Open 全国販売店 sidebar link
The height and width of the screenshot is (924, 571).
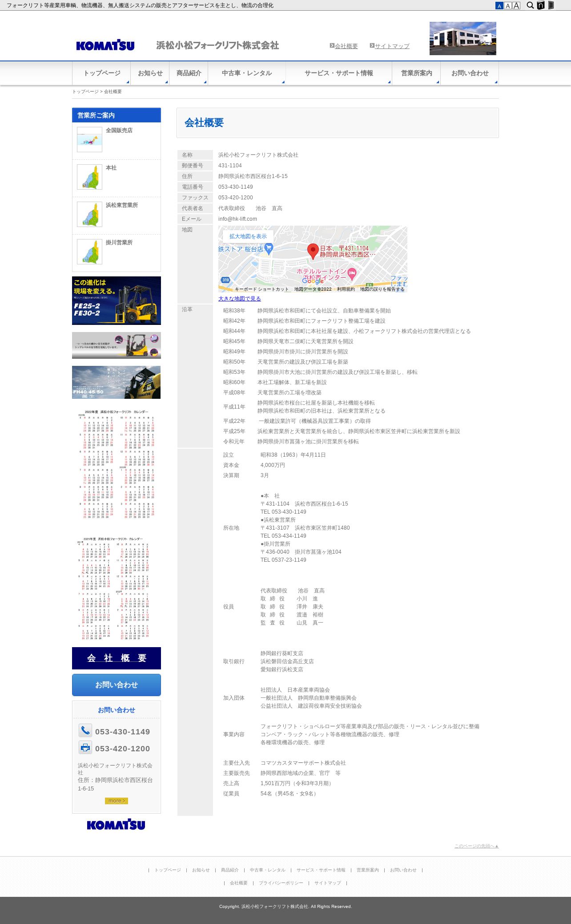pos(119,130)
